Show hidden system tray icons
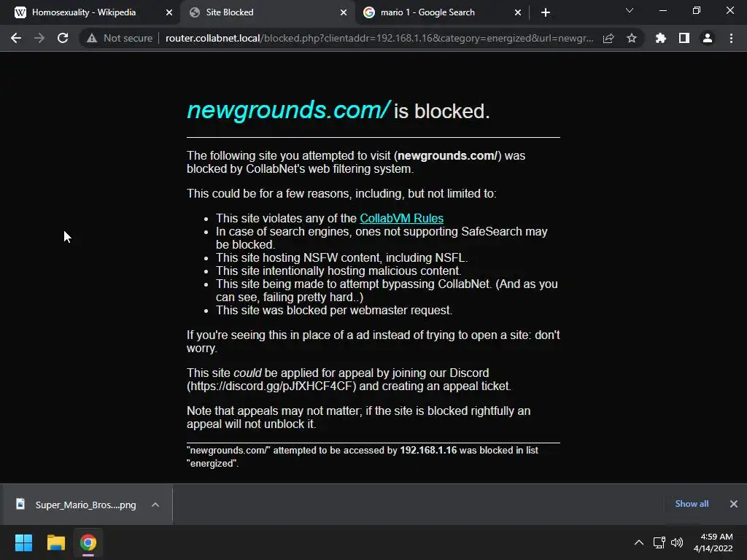 point(639,542)
